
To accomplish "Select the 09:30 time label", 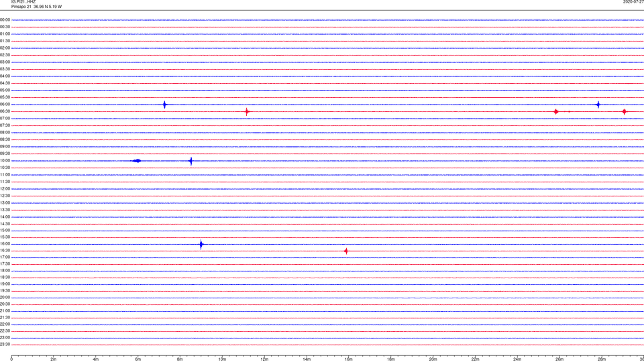I will [5, 154].
